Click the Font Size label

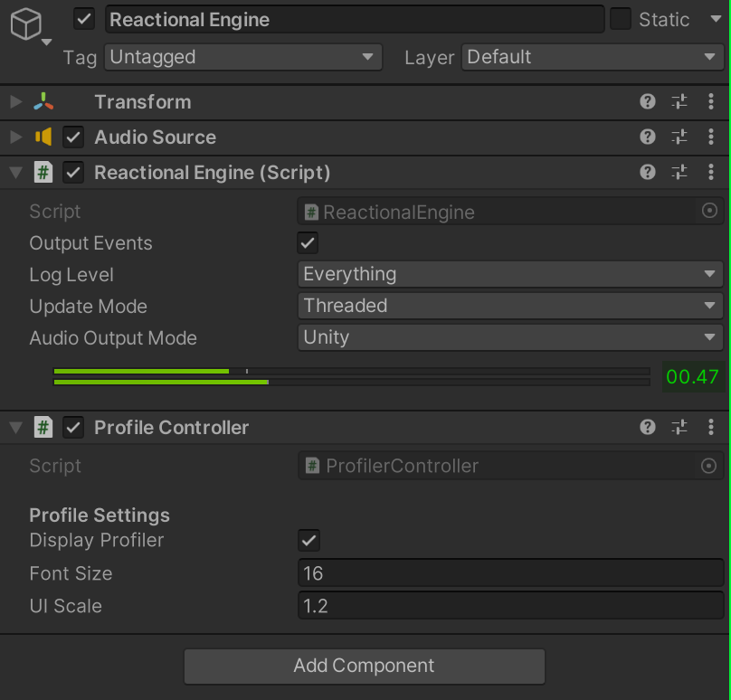[x=71, y=573]
